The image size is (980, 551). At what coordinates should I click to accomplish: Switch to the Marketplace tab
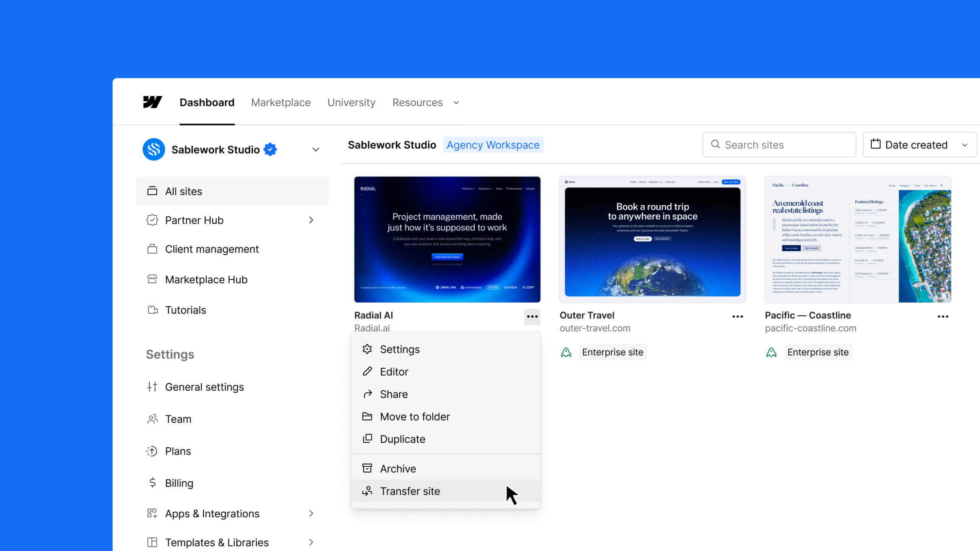pyautogui.click(x=281, y=102)
